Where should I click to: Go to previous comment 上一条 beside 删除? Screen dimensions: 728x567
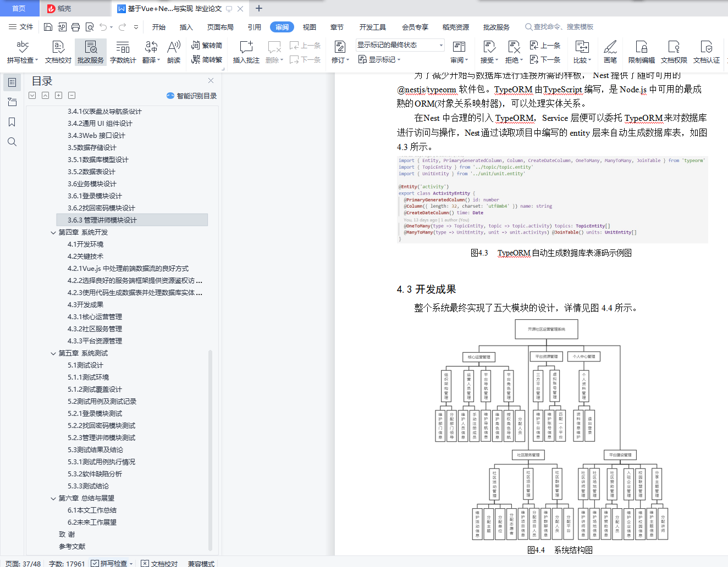click(x=305, y=46)
